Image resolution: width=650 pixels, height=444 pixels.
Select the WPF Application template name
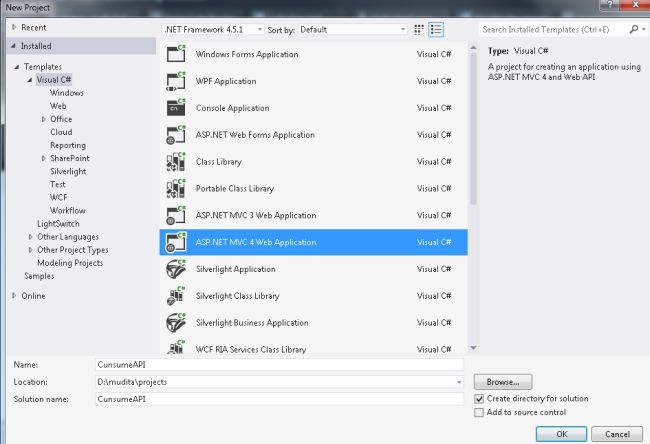tap(226, 81)
